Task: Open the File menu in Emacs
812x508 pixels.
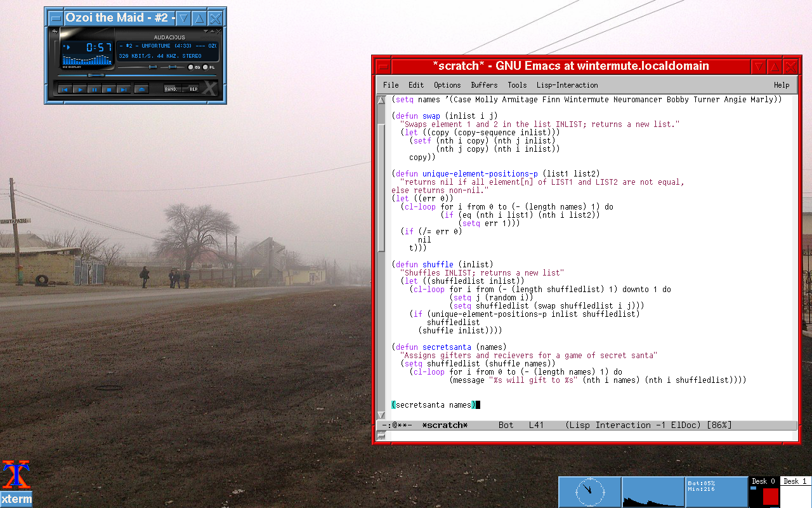Action: pos(391,85)
